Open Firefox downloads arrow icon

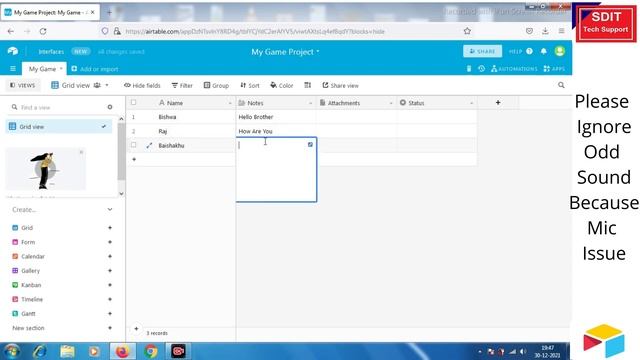[x=545, y=31]
